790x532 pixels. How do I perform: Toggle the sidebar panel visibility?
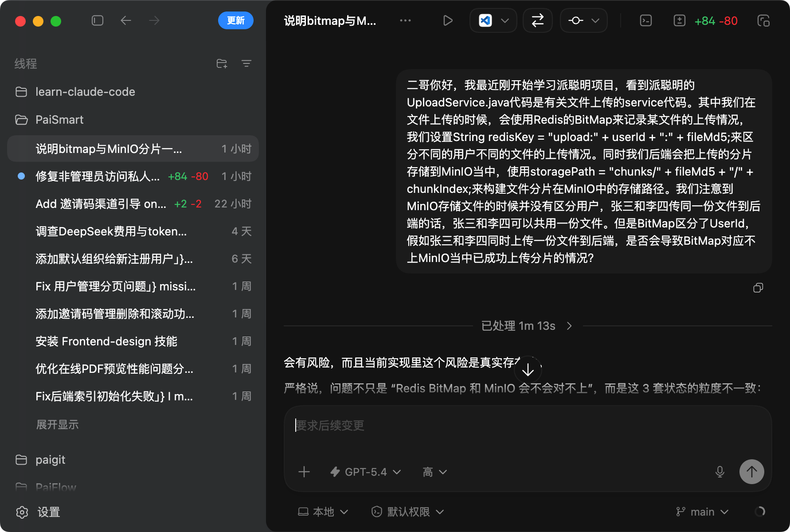coord(98,21)
